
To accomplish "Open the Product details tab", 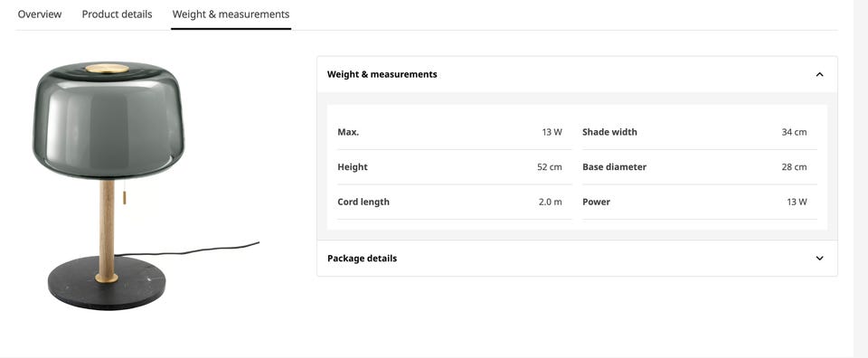I will pyautogui.click(x=117, y=14).
